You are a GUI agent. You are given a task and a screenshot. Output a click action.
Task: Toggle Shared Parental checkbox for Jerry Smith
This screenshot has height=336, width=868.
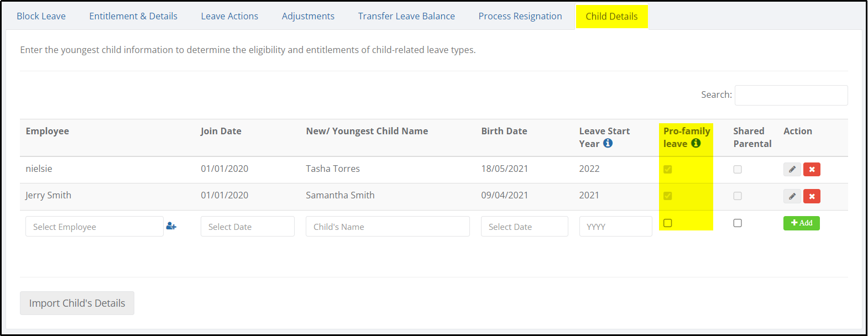click(x=738, y=196)
